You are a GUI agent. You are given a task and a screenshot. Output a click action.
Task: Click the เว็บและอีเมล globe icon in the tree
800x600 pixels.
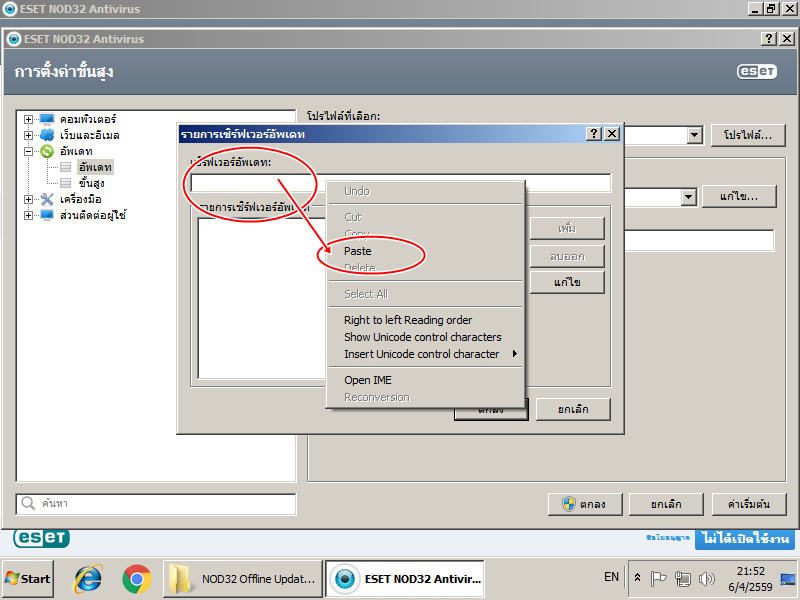pos(47,135)
